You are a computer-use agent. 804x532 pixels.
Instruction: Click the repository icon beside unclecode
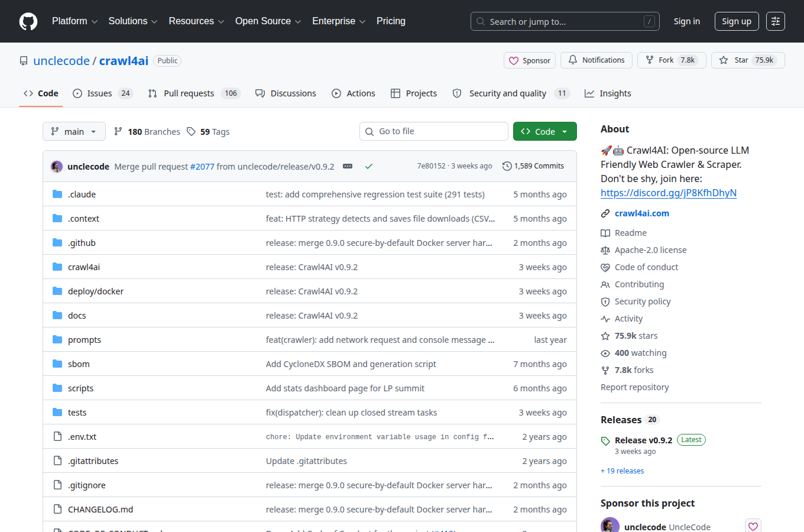pos(24,61)
